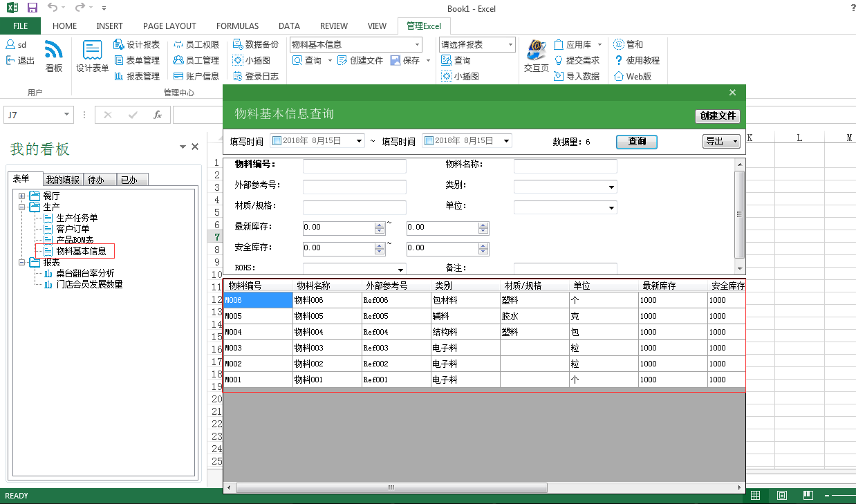Viewport: 856px width, 504px height.
Task: Click the 物料名称 input field
Action: [566, 166]
